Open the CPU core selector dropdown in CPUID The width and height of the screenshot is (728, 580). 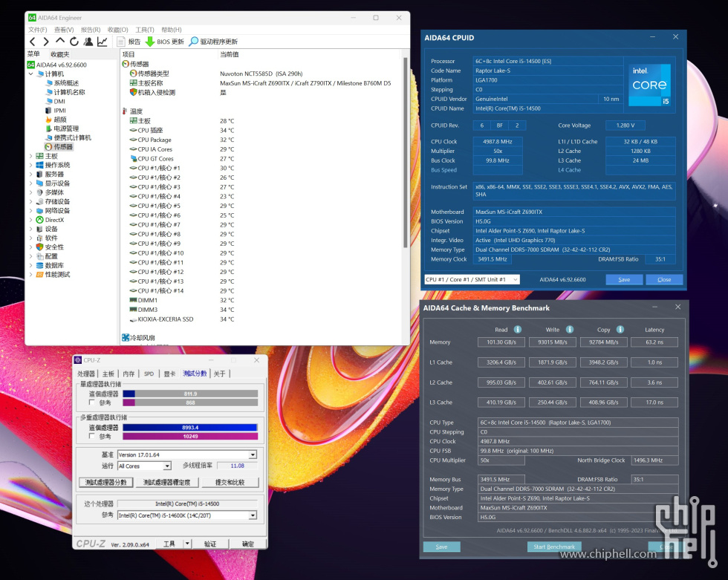pyautogui.click(x=472, y=280)
